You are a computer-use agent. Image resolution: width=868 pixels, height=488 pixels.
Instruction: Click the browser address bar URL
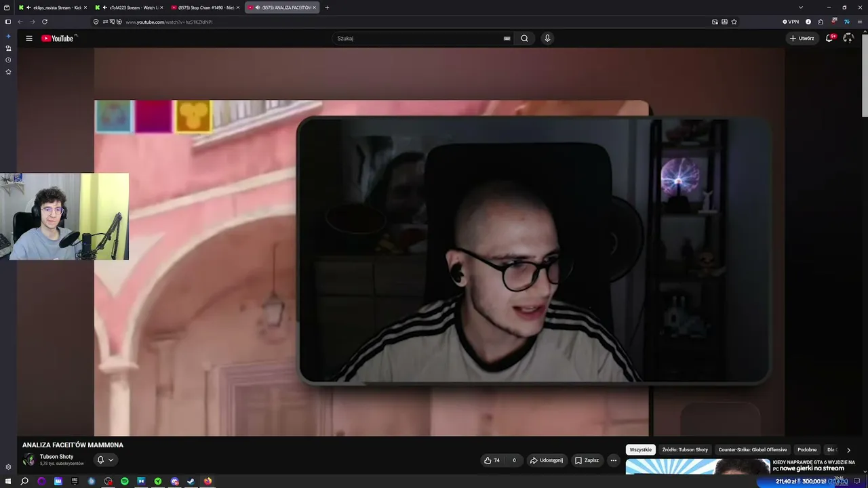169,22
